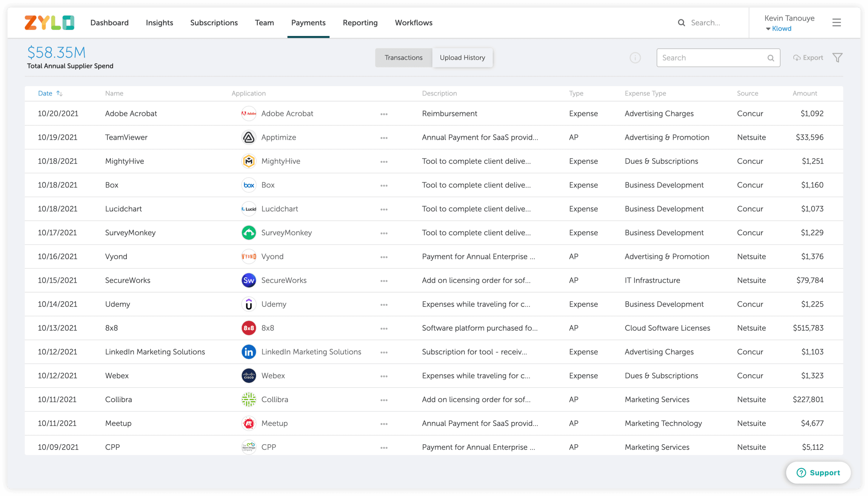Expand the Klowd company dropdown
The height and width of the screenshot is (496, 868).
pos(778,29)
